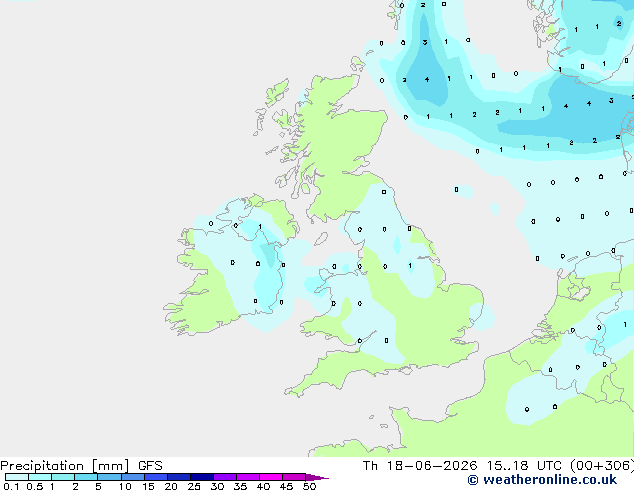634x490 pixels.
Task: Click the '(00+306)' forecast offset text
Action: pyautogui.click(x=602, y=466)
